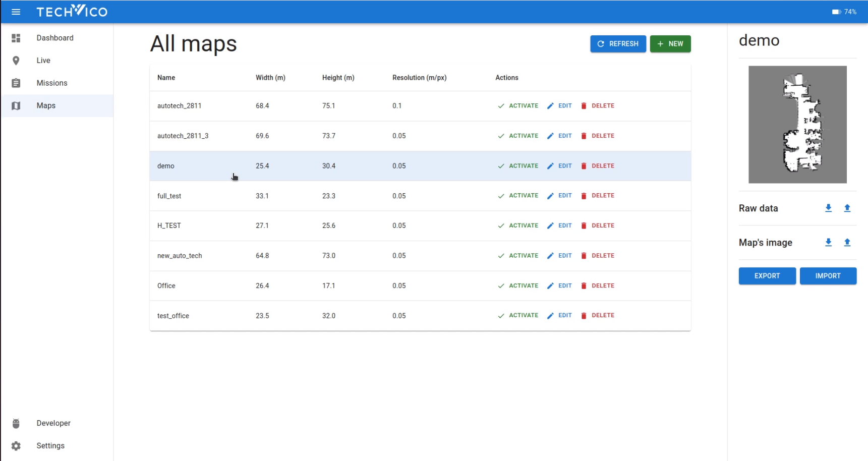
Task: Click the Width (m) column header
Action: (x=270, y=78)
